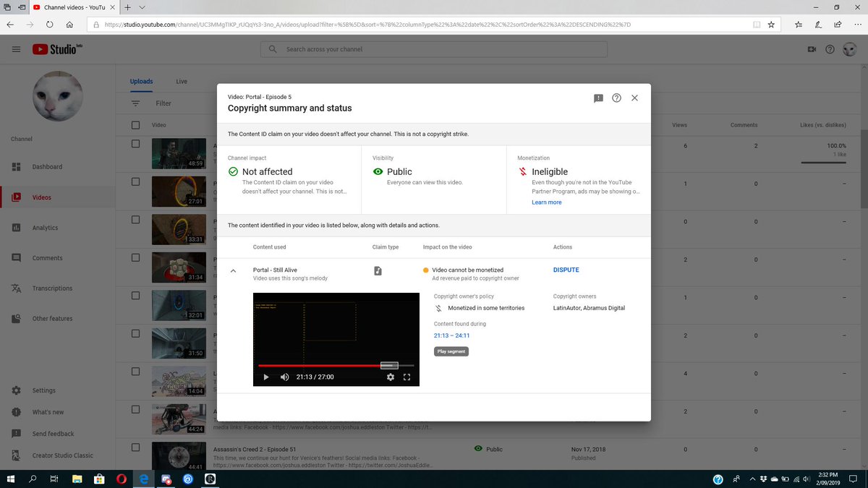
Task: Refresh the browser page
Action: tap(50, 24)
